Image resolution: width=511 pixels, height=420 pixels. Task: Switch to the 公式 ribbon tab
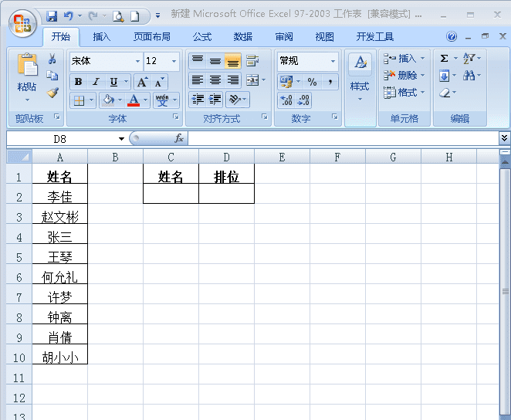point(202,37)
